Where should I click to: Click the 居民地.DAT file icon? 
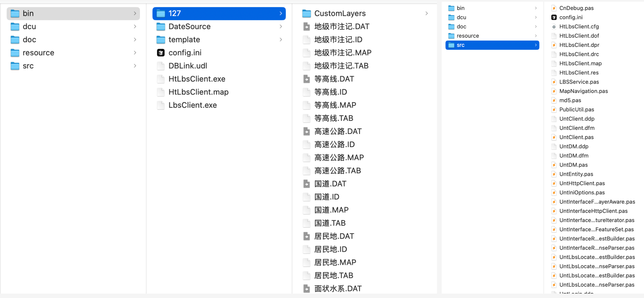coord(307,236)
